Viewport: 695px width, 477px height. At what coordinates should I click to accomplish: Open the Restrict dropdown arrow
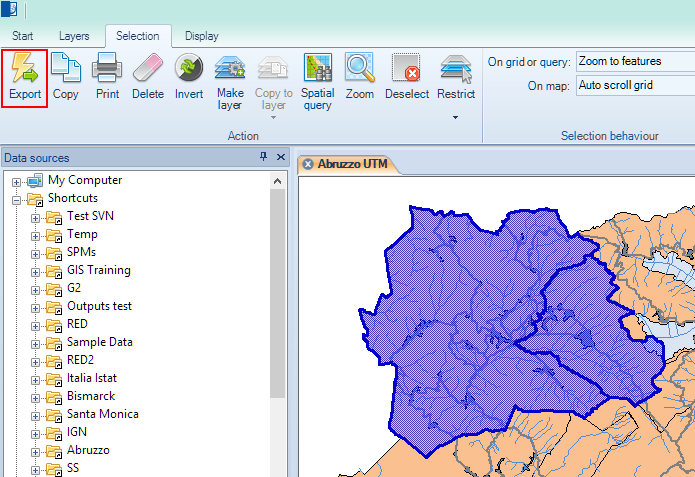coord(455,117)
